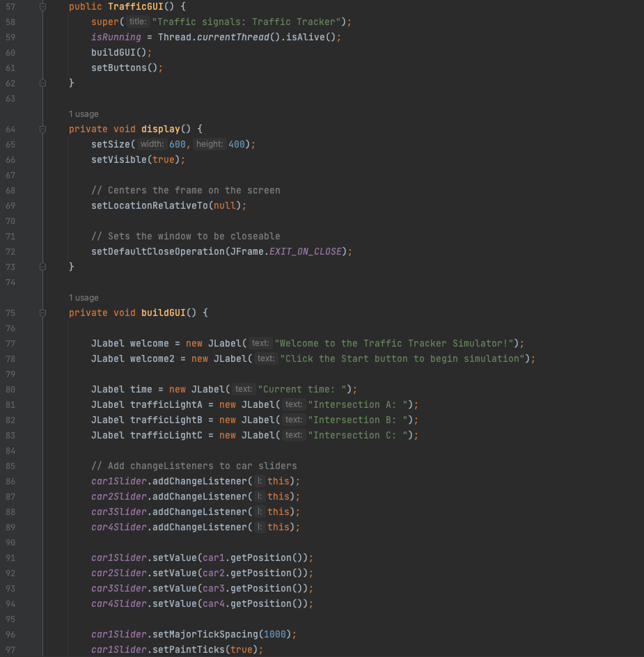Click the 'width:' parameter hint in setSize
Image resolution: width=644 pixels, height=657 pixels.
152,144
